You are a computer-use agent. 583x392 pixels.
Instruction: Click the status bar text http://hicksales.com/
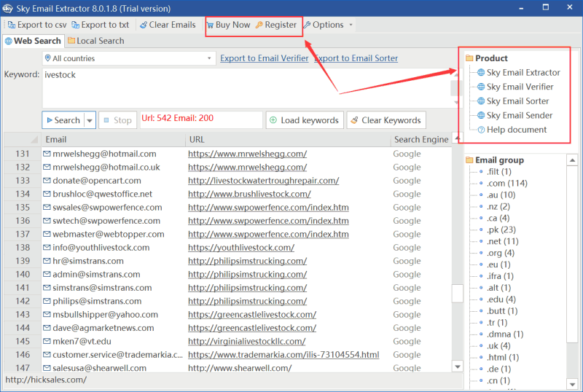(46, 380)
